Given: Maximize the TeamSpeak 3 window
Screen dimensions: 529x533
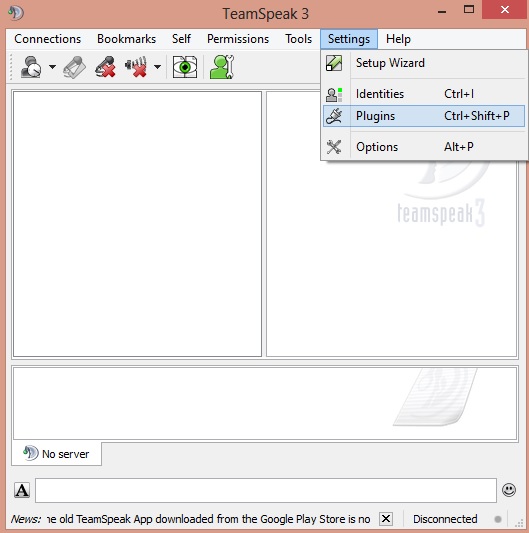Looking at the screenshot, I should [469, 10].
